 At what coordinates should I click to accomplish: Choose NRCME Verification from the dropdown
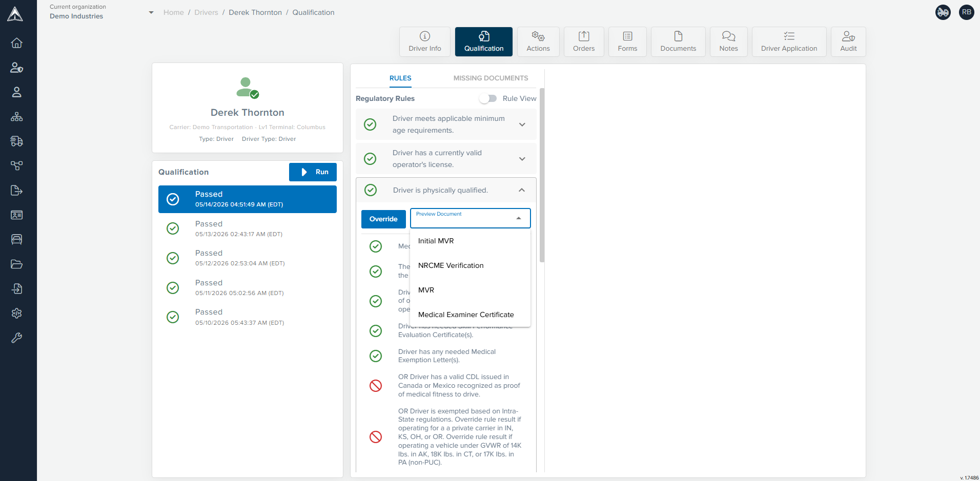point(471,265)
